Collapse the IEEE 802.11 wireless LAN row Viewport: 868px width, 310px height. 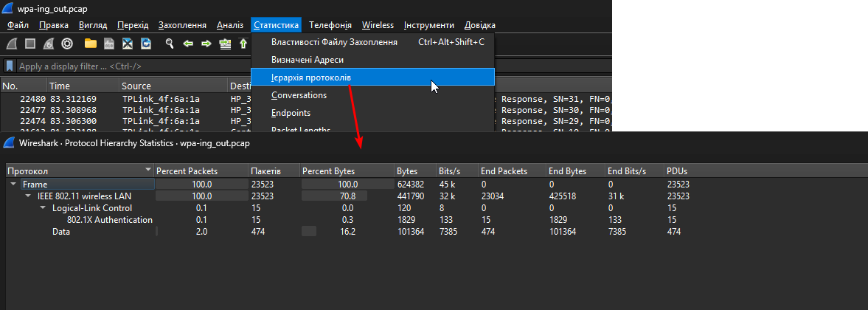point(28,196)
